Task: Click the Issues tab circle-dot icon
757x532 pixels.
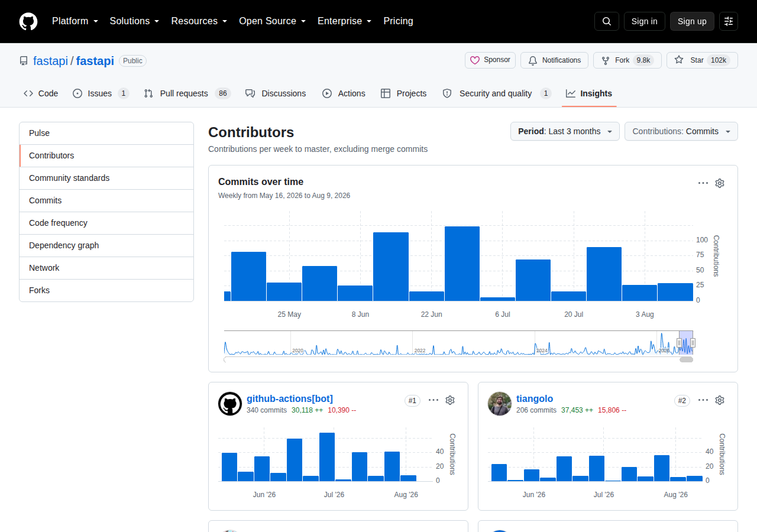Action: click(77, 93)
